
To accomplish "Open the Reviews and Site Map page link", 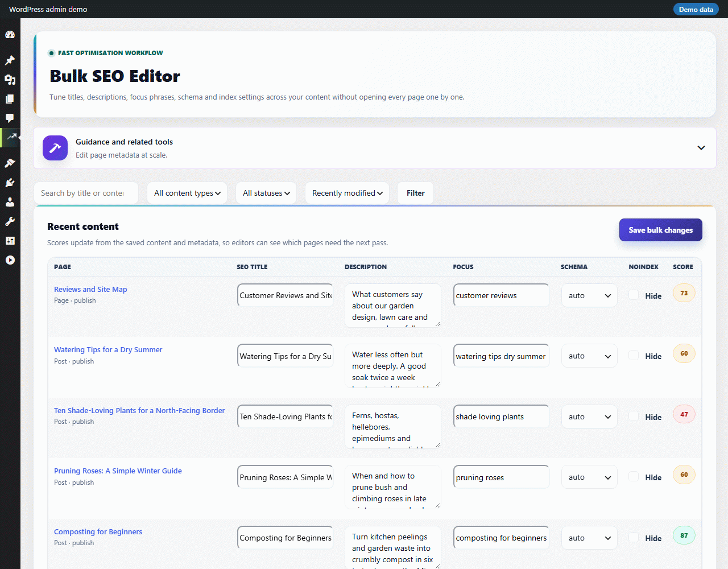I will [x=90, y=289].
